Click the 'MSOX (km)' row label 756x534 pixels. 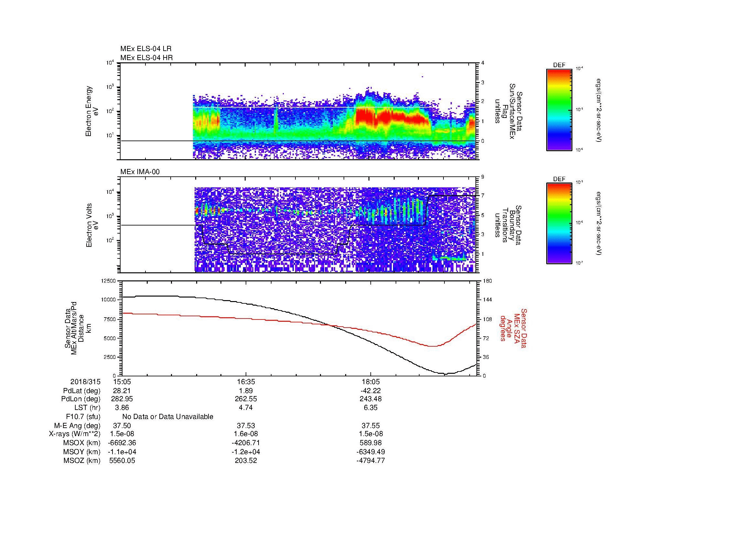coord(82,443)
